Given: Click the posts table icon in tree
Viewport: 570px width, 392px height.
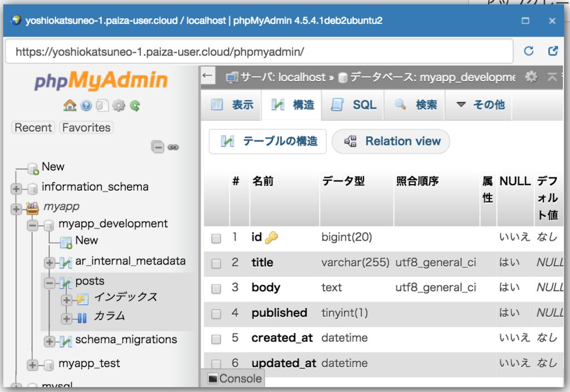Looking at the screenshot, I should 66,282.
